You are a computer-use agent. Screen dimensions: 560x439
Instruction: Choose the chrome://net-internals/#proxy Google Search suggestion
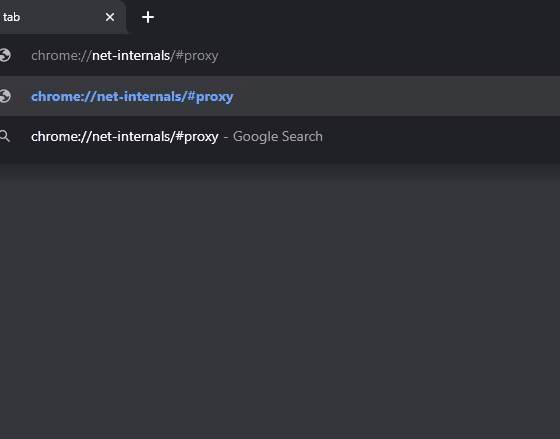tap(280, 136)
